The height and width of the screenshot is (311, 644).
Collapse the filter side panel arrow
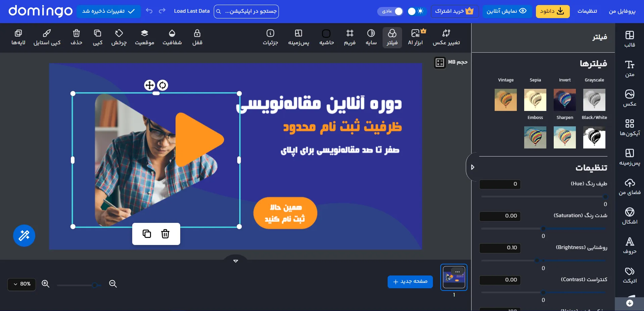473,167
